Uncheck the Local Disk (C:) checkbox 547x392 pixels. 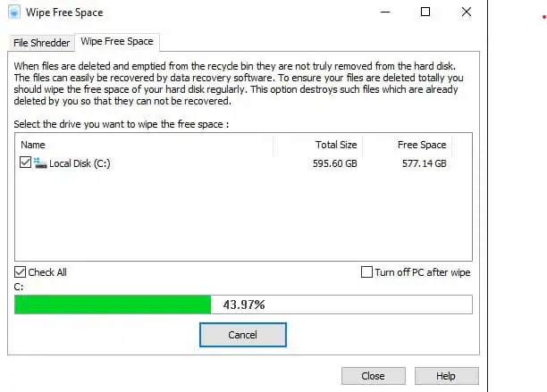coord(25,163)
